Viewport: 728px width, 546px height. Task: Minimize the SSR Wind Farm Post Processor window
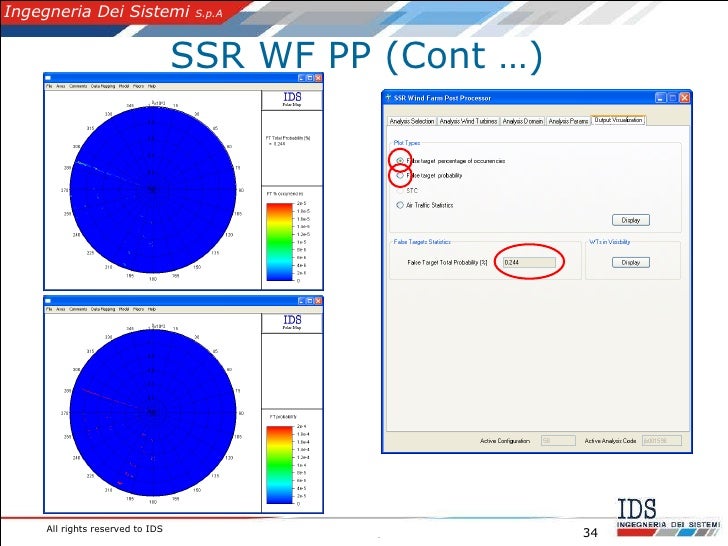(x=660, y=98)
